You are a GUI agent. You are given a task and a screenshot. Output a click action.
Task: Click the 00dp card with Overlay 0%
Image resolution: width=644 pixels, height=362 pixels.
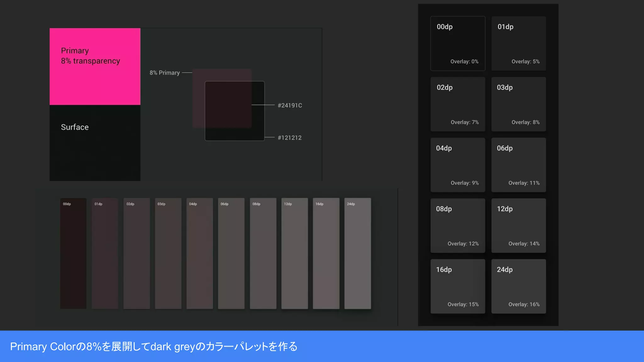pos(458,43)
